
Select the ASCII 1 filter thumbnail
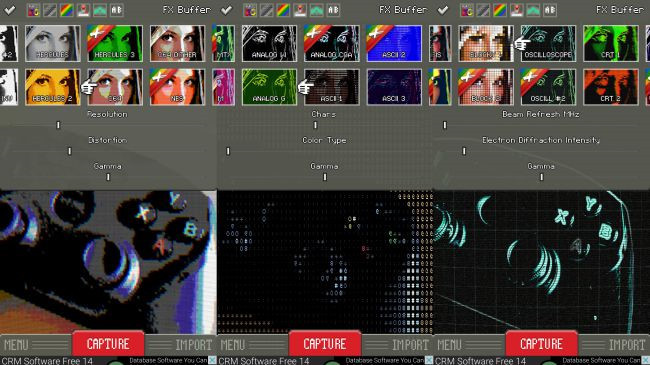click(332, 87)
